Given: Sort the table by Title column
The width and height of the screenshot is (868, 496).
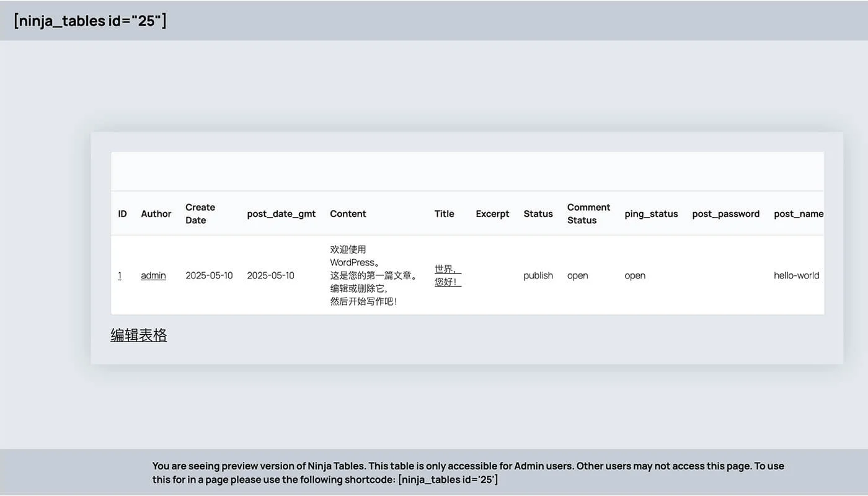Looking at the screenshot, I should pyautogui.click(x=444, y=213).
